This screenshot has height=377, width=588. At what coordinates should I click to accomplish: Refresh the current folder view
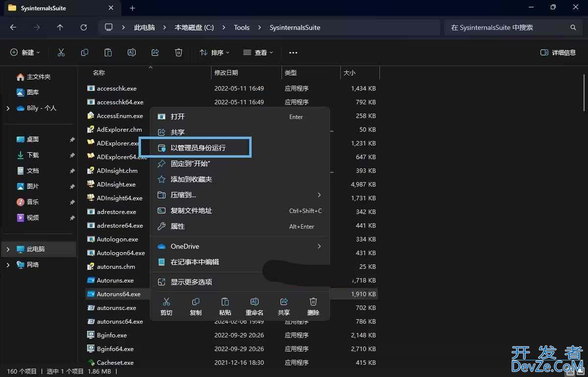[x=84, y=27]
